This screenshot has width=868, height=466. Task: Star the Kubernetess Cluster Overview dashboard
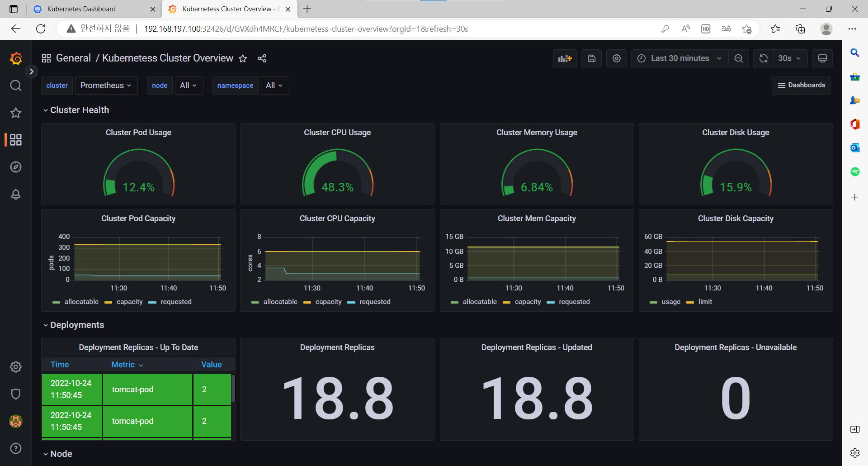point(243,58)
